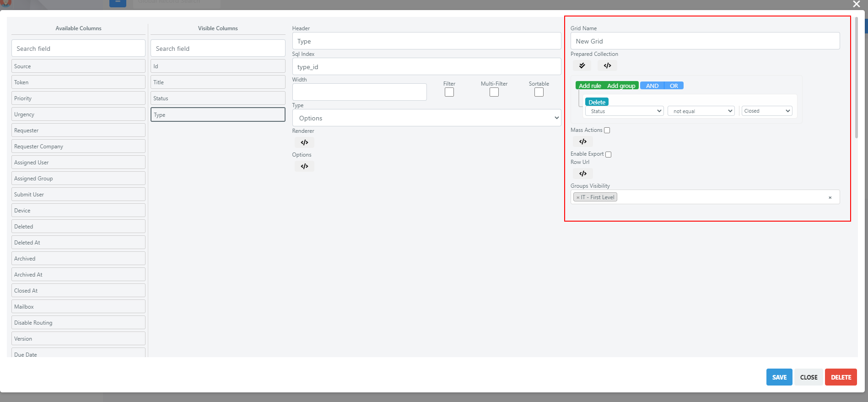The image size is (868, 402).
Task: Click the dialog vertical scrollbar
Action: coord(856,78)
